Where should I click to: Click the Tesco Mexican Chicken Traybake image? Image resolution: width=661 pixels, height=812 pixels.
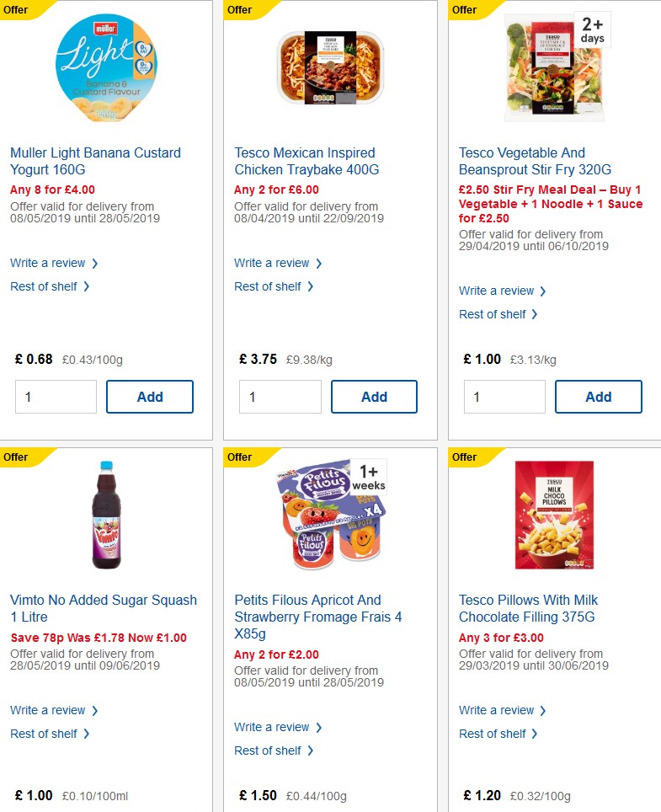tap(328, 65)
